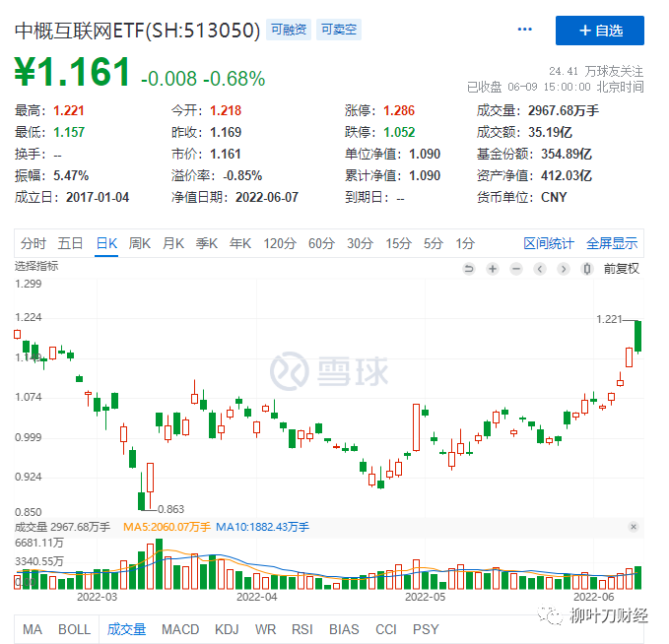Viewport: 669px width, 644px height.
Task: Click the 溢价率 -0.85% value
Action: pos(242,175)
